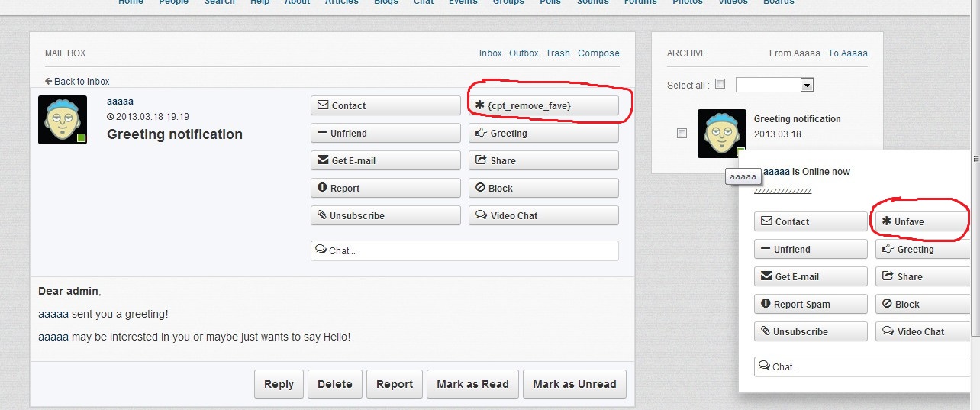Click Block in the mail box panel
Screen dimensions: 980x410
click(543, 188)
